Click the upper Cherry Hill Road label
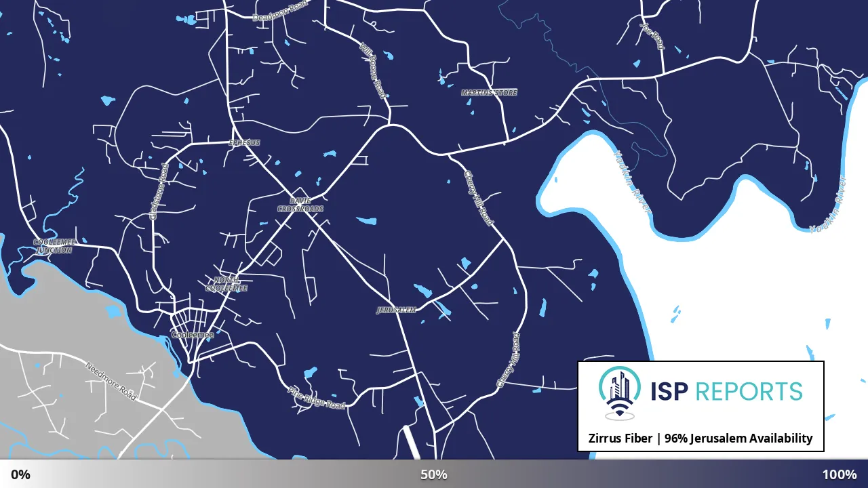This screenshot has width=868, height=488. 479,197
